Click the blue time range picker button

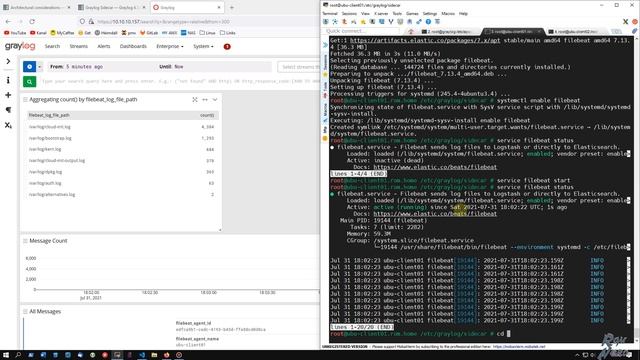tap(29, 67)
